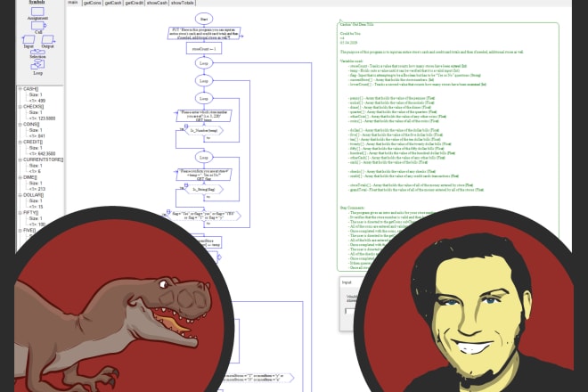Select the outermost Loop oval under storeCount
588x392 pixels.
pos(204,63)
